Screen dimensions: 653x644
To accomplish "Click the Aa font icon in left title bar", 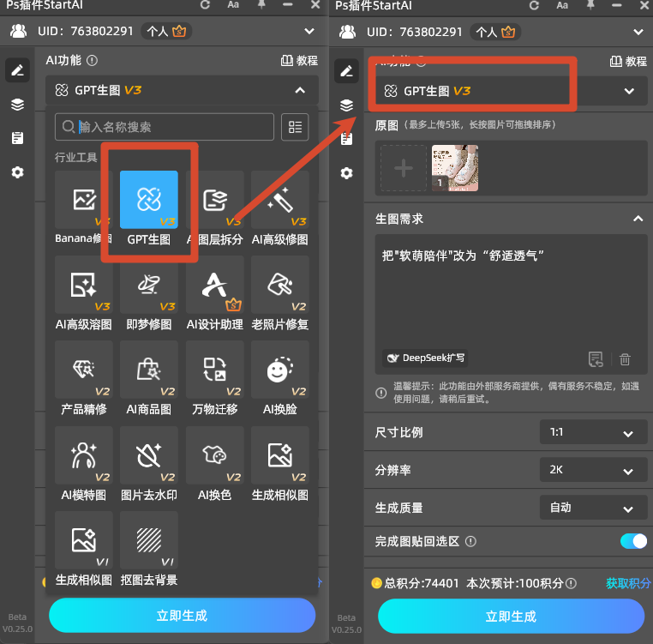I will click(233, 4).
